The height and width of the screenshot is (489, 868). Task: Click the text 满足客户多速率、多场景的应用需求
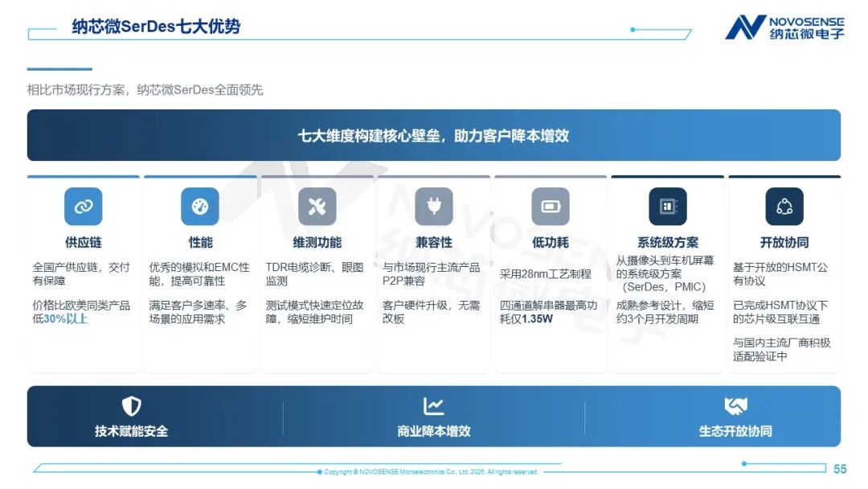(x=199, y=312)
